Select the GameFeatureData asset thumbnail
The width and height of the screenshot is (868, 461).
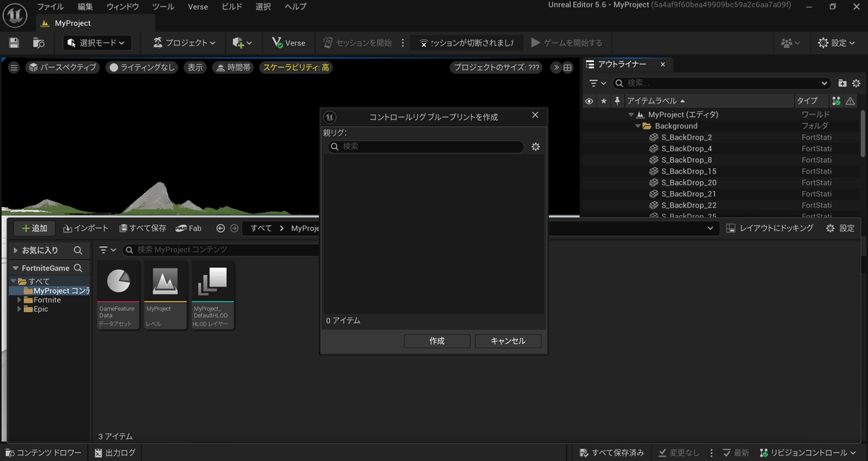118,295
